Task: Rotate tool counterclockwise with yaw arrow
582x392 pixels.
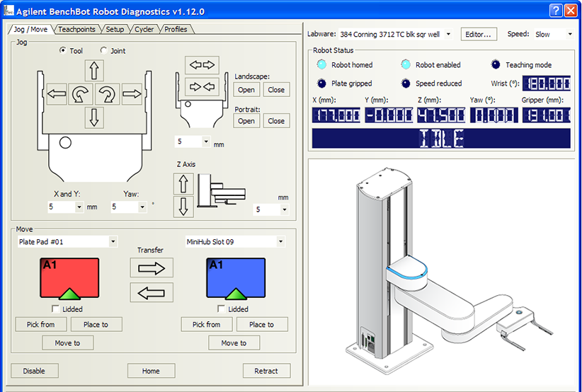Action: pos(81,94)
